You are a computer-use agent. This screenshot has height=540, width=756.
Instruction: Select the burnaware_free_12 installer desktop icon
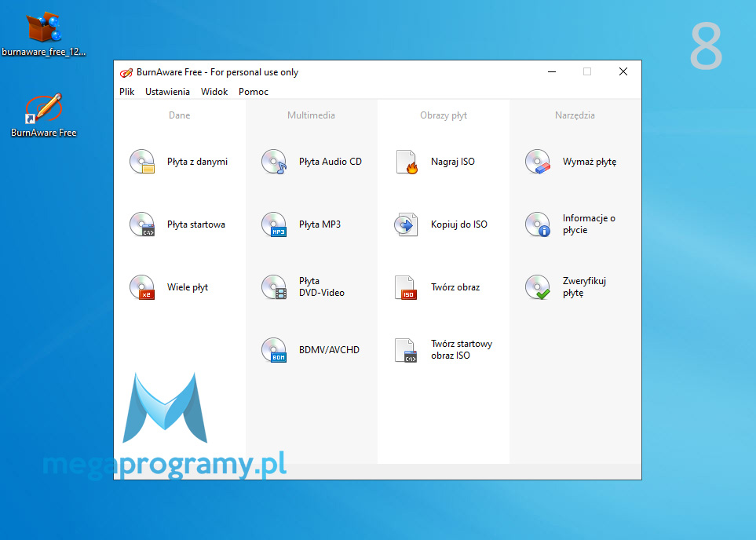click(x=43, y=34)
